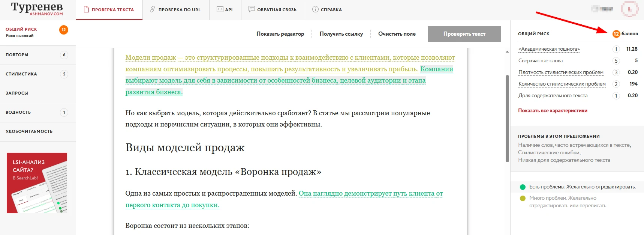Click the yellow-highlighted sentence about Модели продаж
644x235 pixels.
tap(290, 63)
